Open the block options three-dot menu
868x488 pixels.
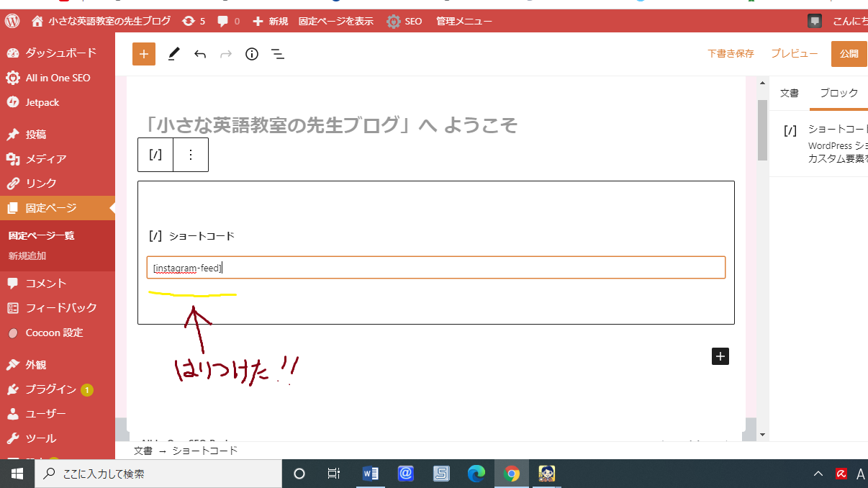coord(191,155)
